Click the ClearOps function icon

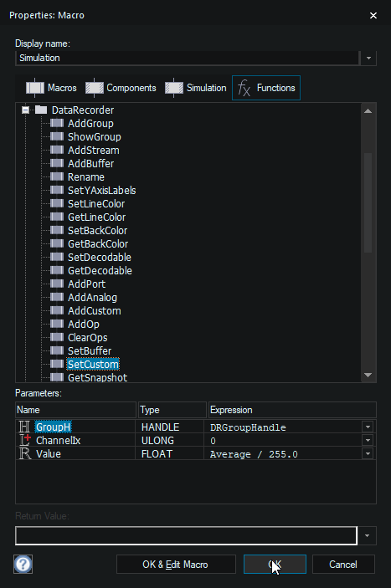click(57, 337)
